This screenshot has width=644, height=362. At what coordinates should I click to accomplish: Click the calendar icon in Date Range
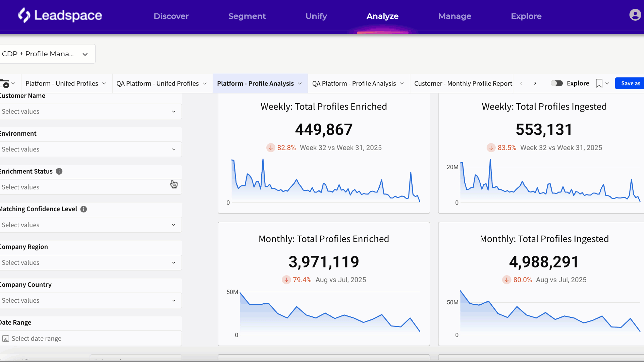coord(6,339)
